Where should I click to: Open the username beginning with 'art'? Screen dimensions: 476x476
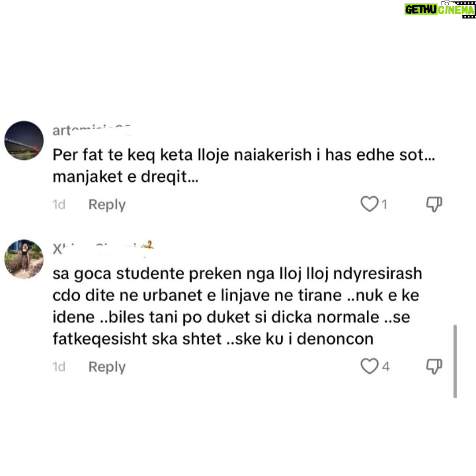tap(91, 131)
